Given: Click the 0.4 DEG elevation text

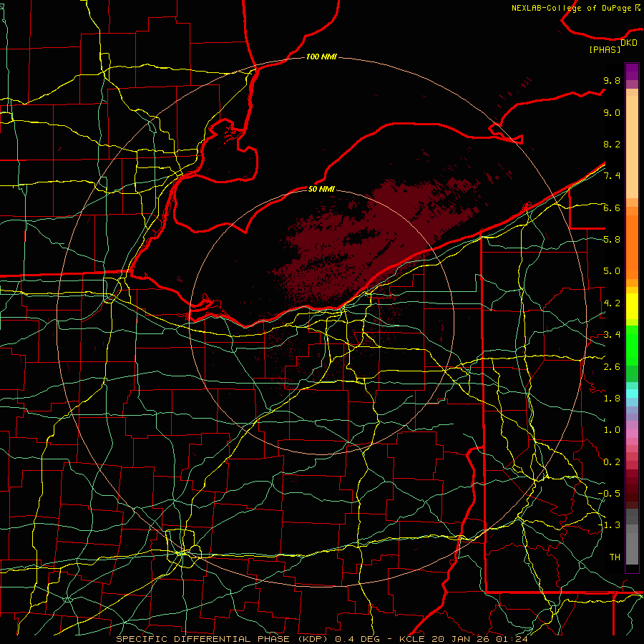Looking at the screenshot, I should (x=356, y=639).
